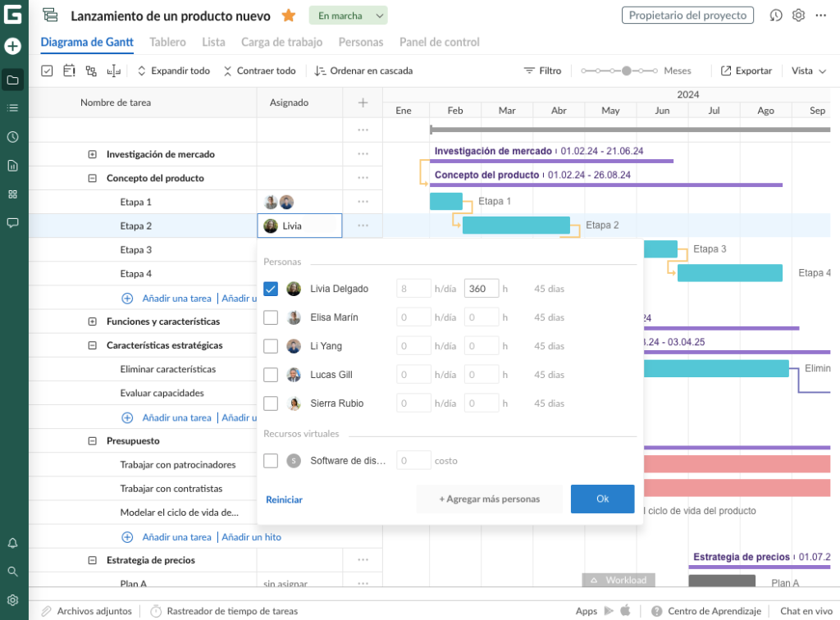Open notifications bell in sidebar
The width and height of the screenshot is (840, 620).
(12, 543)
